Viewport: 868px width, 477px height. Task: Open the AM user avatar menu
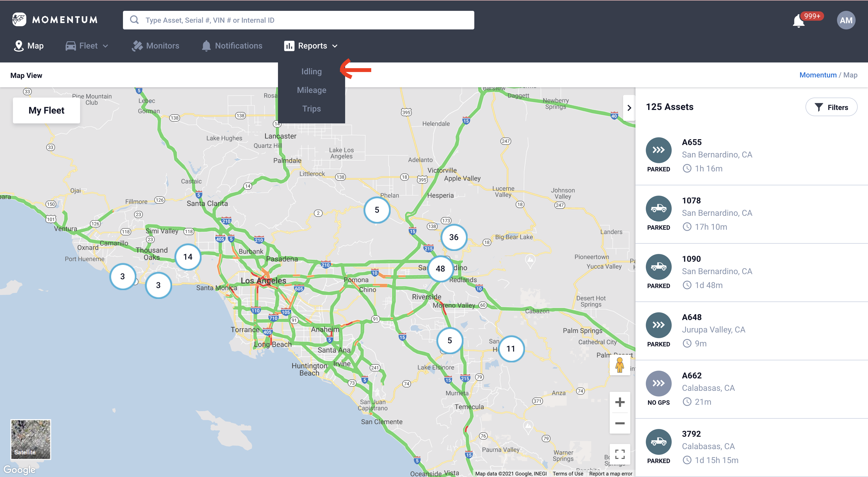click(846, 20)
